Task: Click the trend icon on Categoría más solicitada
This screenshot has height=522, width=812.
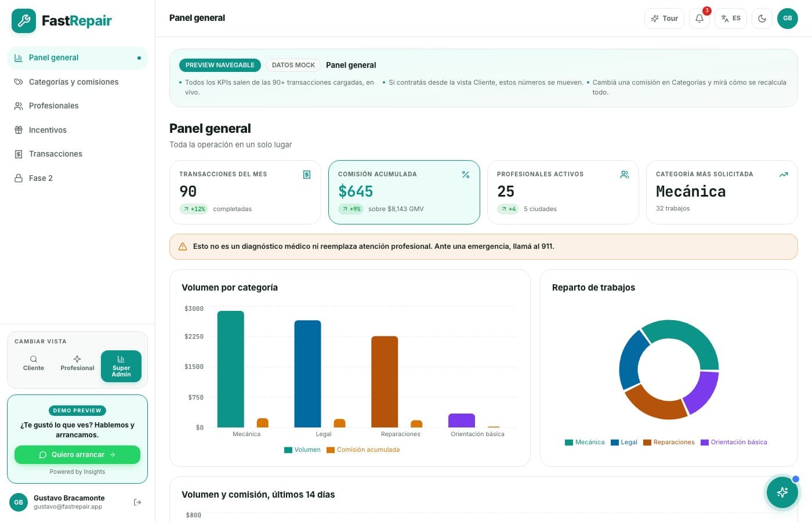Action: click(x=784, y=175)
